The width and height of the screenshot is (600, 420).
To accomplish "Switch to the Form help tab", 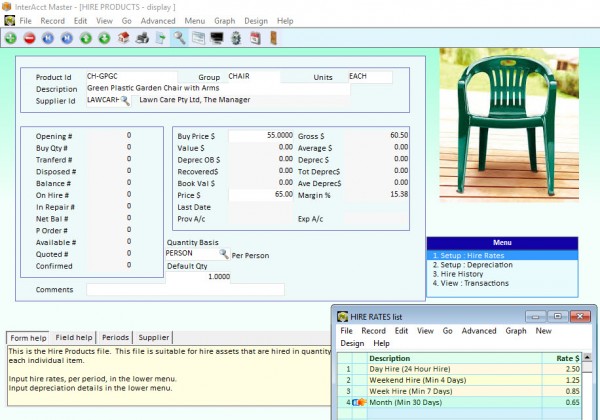I will 28,338.
